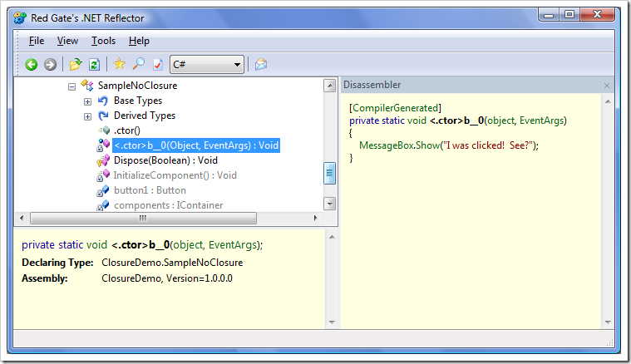Click the tree vertical scrollbar down arrow
Image resolution: width=631 pixels, height=364 pixels.
[x=329, y=204]
